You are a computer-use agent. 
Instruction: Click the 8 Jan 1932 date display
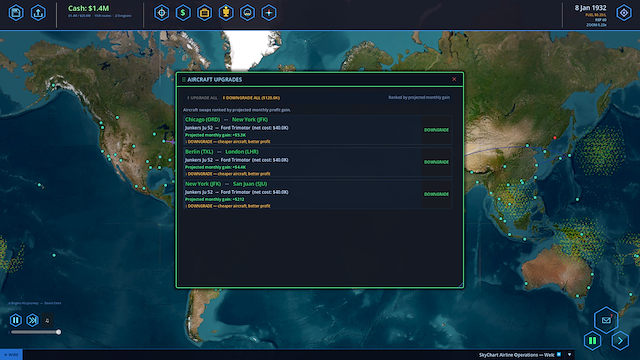coord(590,8)
